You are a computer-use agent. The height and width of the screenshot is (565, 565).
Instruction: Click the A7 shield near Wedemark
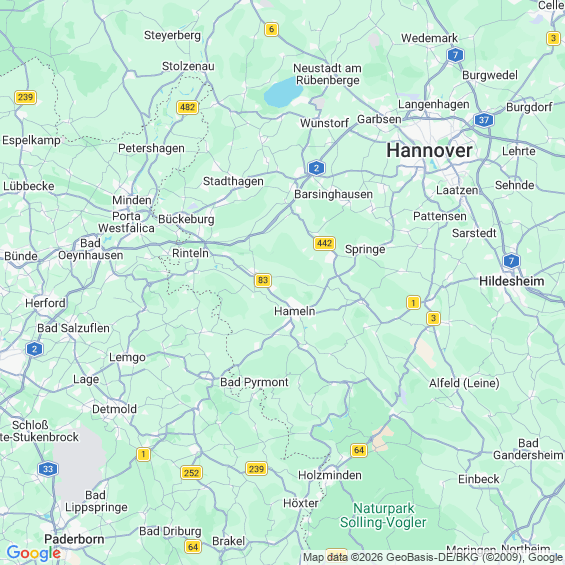tap(455, 55)
